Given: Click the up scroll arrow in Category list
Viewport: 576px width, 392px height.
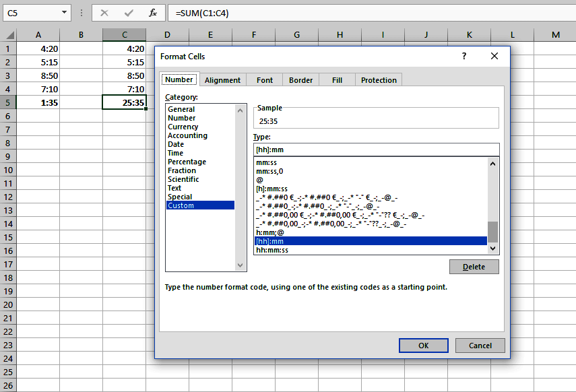Looking at the screenshot, I should (240, 109).
